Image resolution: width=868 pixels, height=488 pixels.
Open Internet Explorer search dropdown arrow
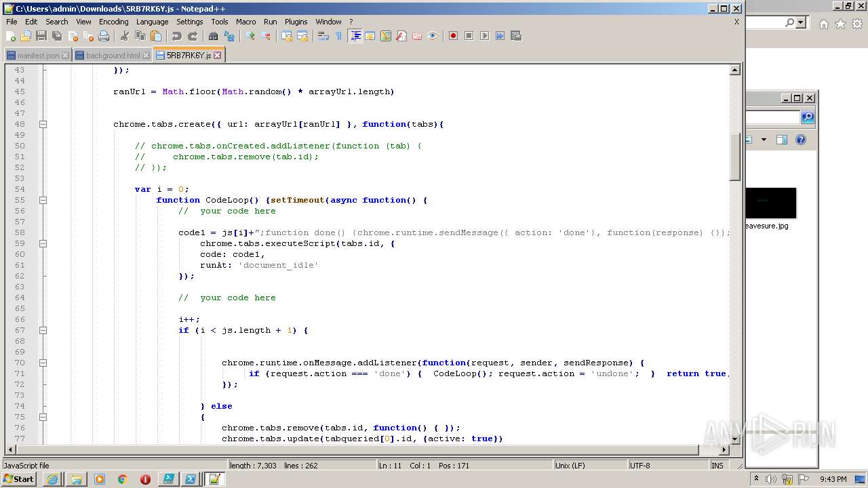[x=801, y=22]
